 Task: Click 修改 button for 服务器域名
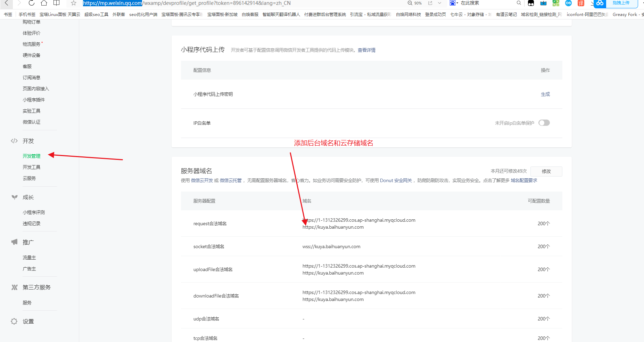pyautogui.click(x=546, y=171)
